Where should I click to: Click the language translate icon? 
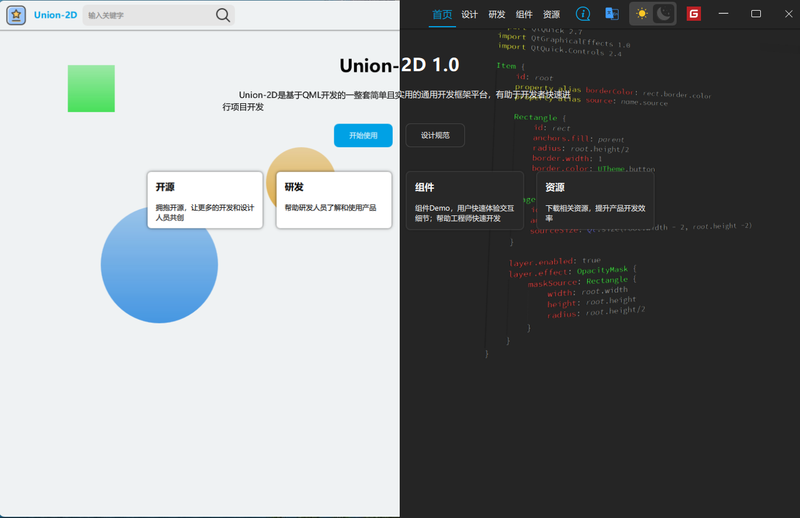611,14
